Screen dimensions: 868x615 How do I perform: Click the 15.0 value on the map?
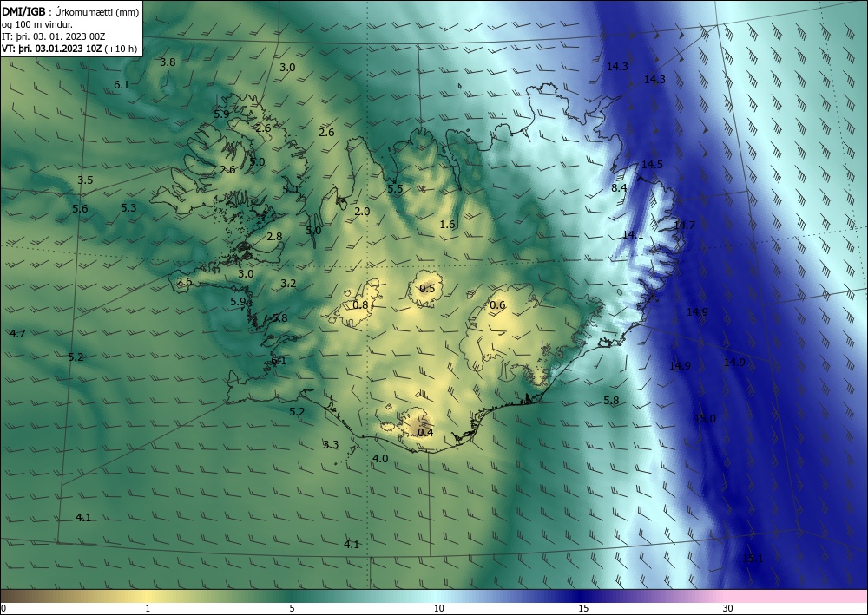point(705,418)
